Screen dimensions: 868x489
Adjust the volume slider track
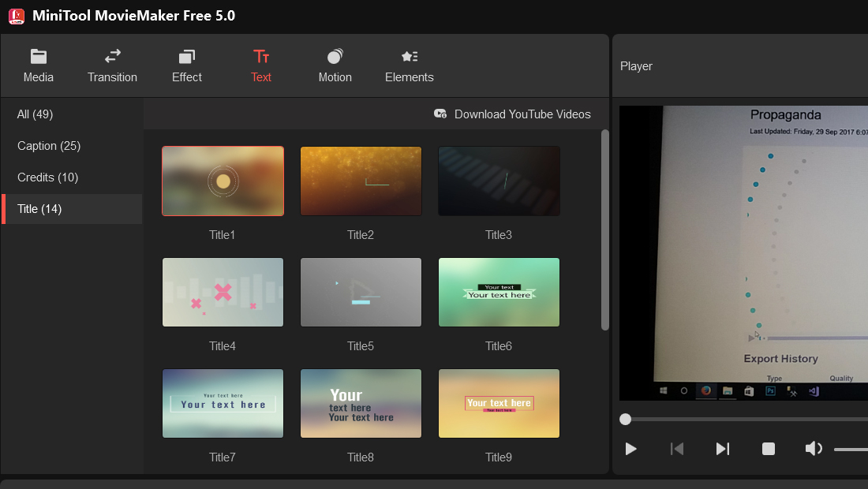point(851,450)
